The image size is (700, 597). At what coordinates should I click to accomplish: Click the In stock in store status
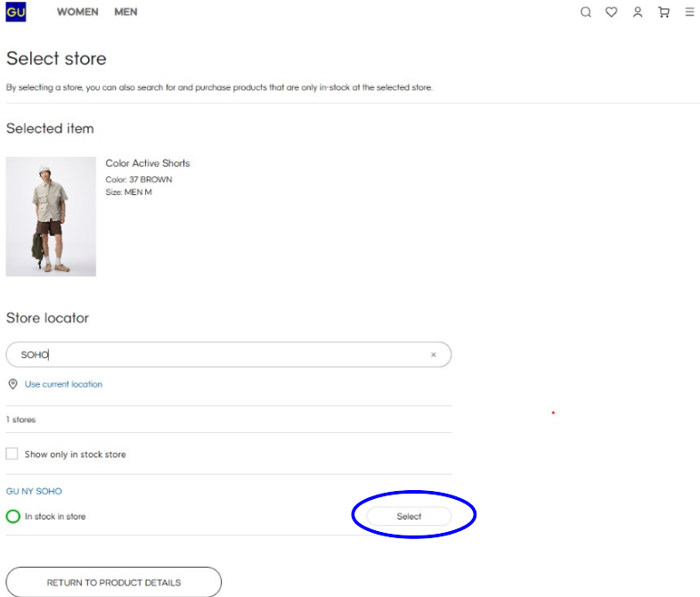[x=55, y=516]
